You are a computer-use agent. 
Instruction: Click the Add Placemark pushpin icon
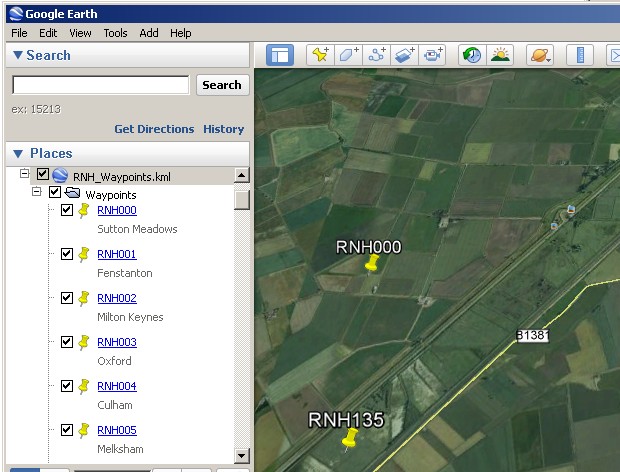320,55
